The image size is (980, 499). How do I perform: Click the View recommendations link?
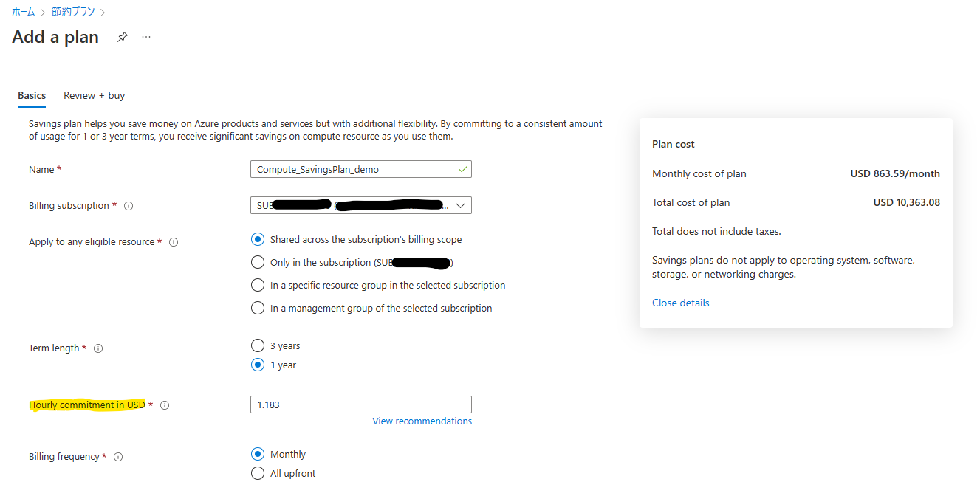(x=422, y=421)
